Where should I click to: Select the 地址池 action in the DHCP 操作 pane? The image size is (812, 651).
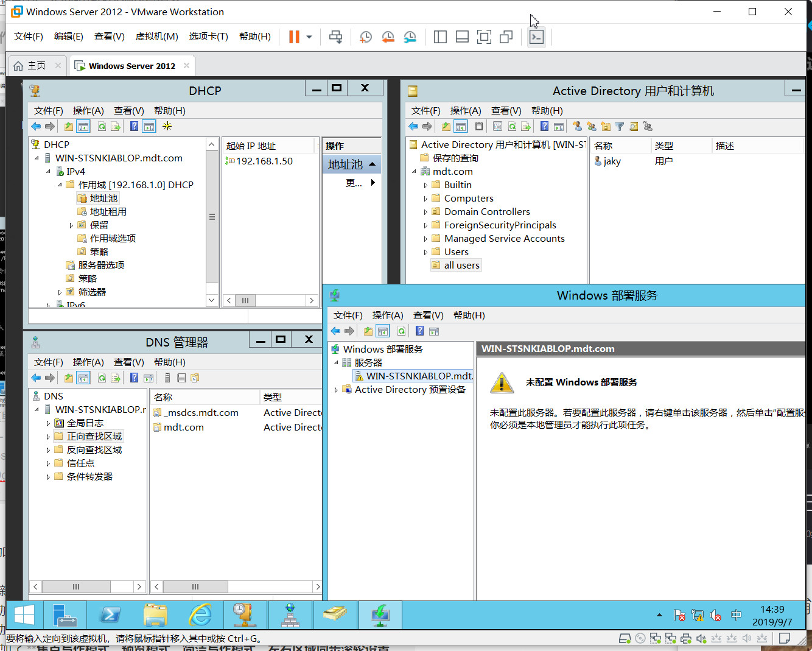pos(346,164)
